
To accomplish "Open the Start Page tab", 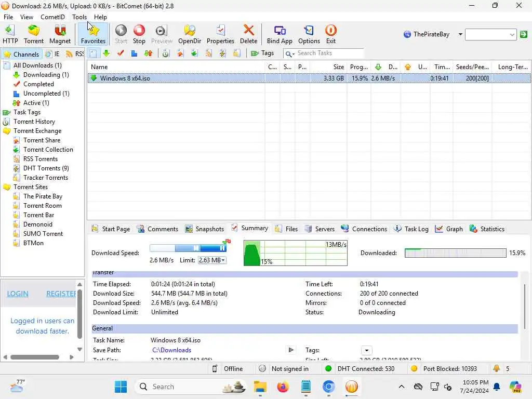I will point(111,229).
